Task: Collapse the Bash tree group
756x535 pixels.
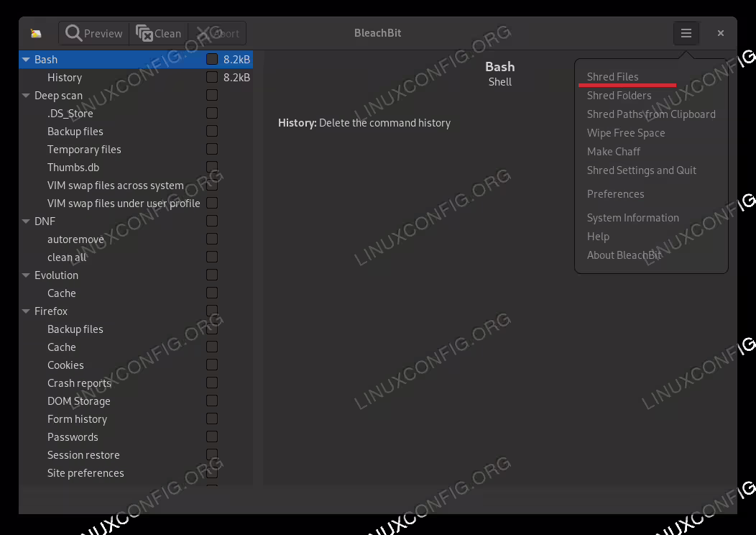Action: tap(26, 60)
